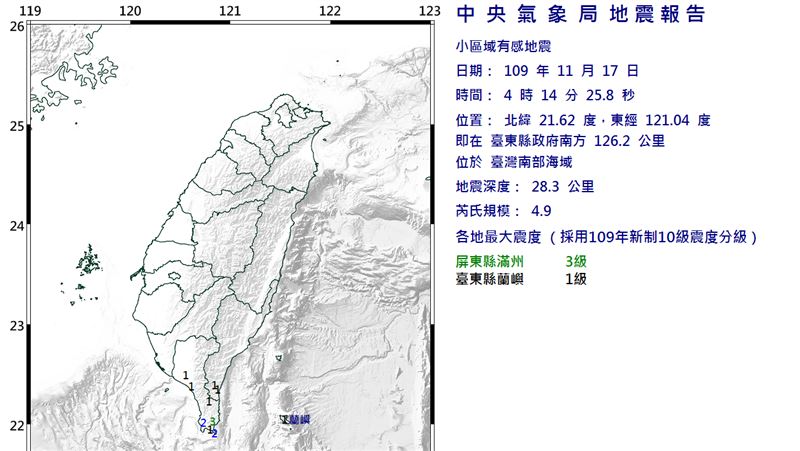Select the heading 各地最大震度
Viewport: 800px width, 451px height.
498,237
